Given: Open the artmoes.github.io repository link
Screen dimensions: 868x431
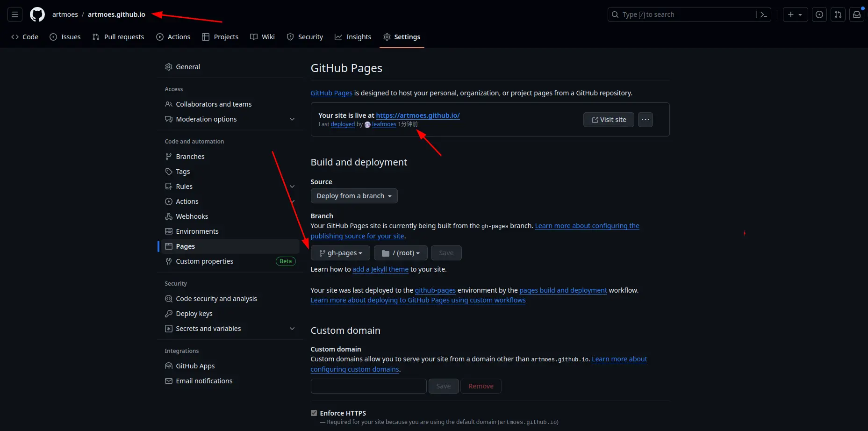Looking at the screenshot, I should point(116,14).
